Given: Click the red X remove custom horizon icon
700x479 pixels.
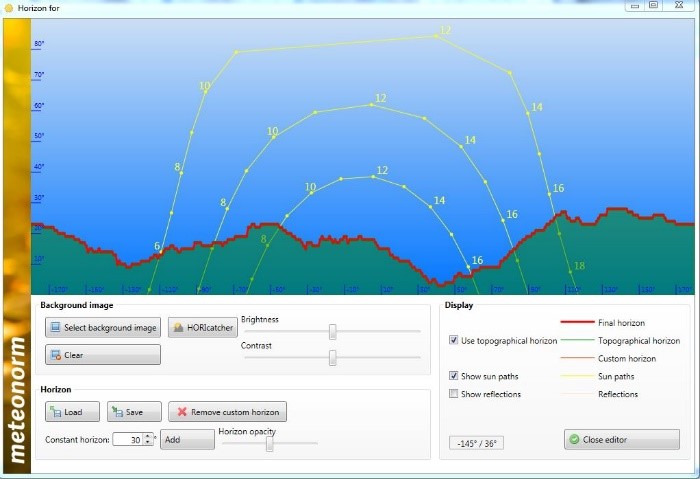Looking at the screenshot, I should [x=180, y=412].
